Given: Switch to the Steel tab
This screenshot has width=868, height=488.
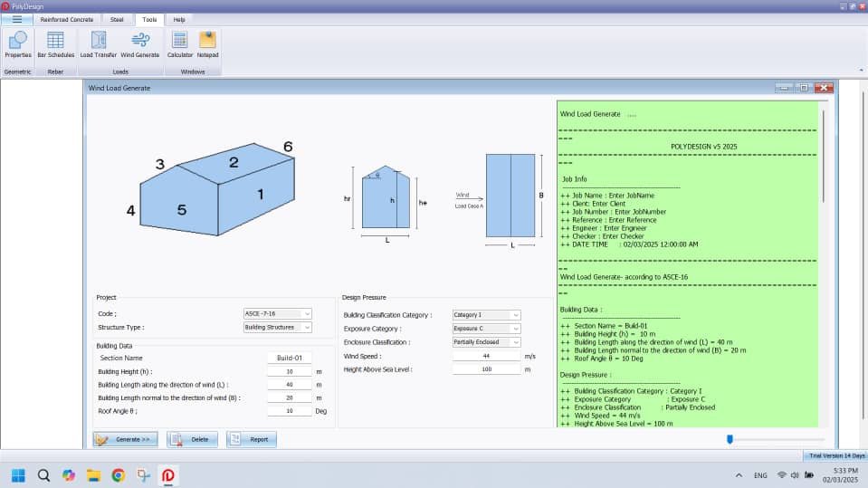Looking at the screenshot, I should pos(117,19).
